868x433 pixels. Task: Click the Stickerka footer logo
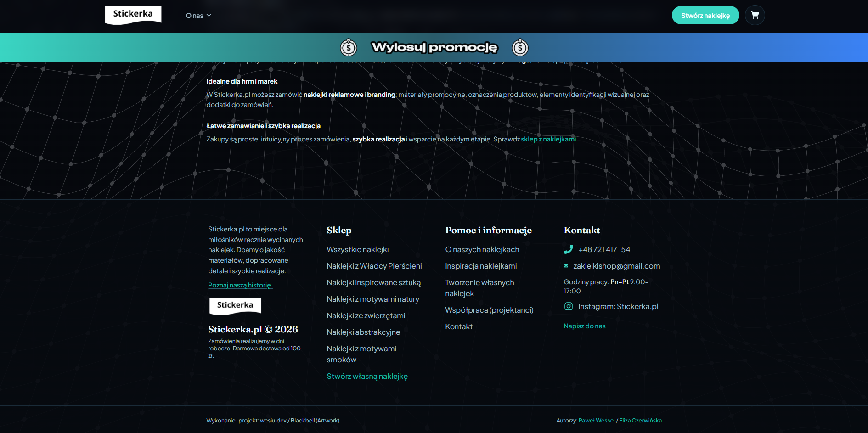(x=235, y=305)
